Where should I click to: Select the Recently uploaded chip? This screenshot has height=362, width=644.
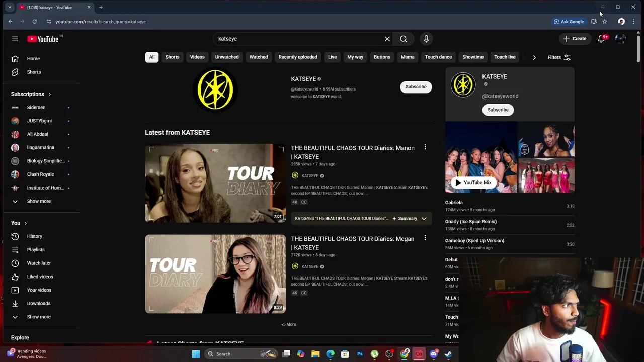coord(298,57)
